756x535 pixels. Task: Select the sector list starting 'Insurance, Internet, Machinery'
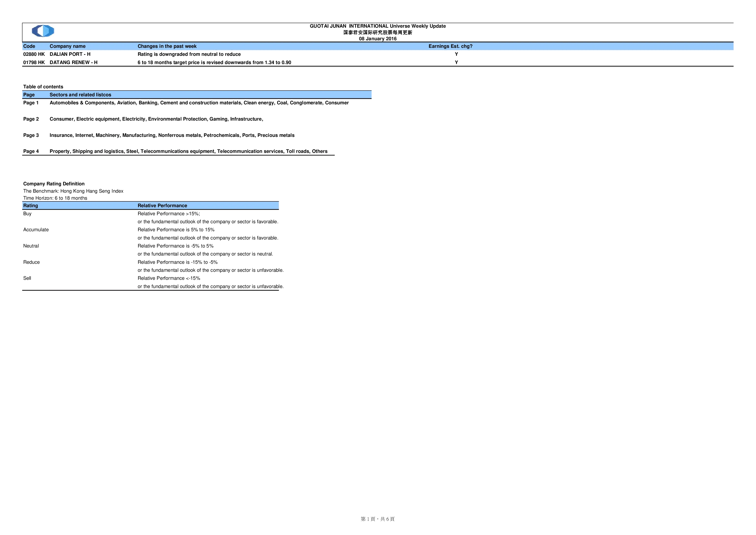tap(172, 135)
